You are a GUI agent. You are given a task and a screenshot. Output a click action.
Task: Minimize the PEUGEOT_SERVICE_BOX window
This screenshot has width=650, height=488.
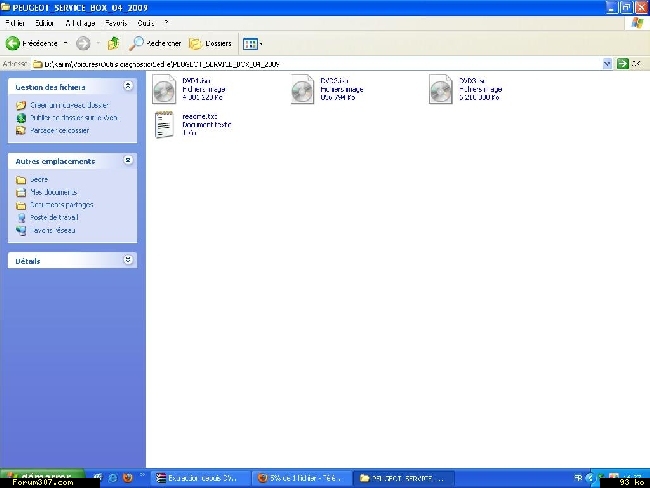[x=612, y=7]
